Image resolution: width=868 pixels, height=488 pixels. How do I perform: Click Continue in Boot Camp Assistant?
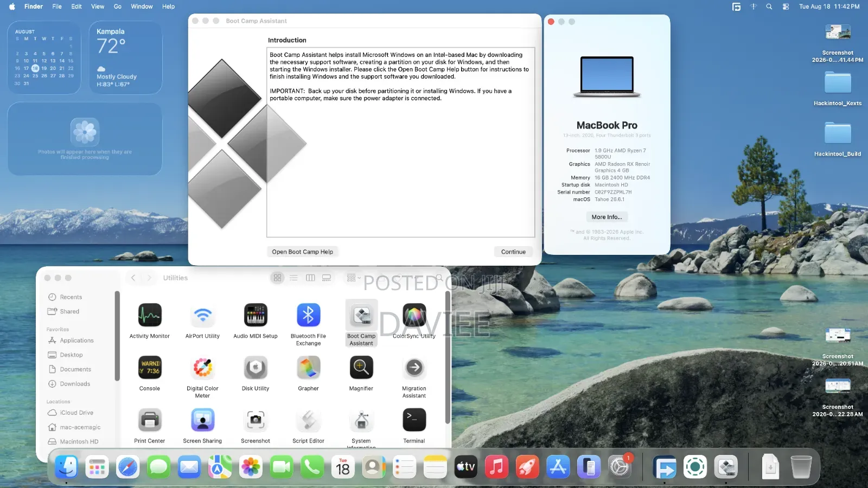[513, 252]
